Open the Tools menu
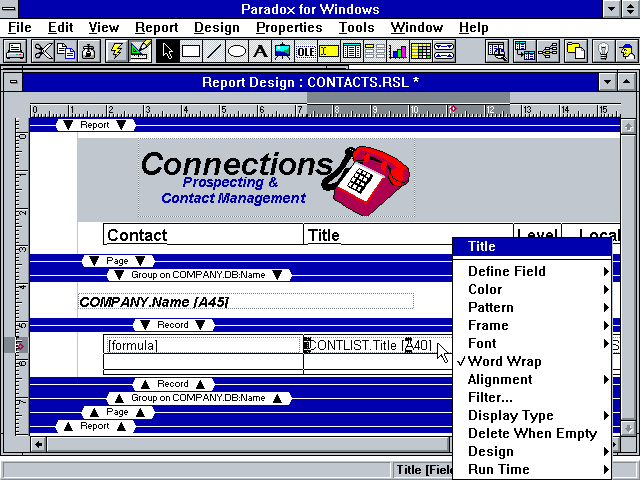This screenshot has width=640, height=480. pyautogui.click(x=356, y=27)
